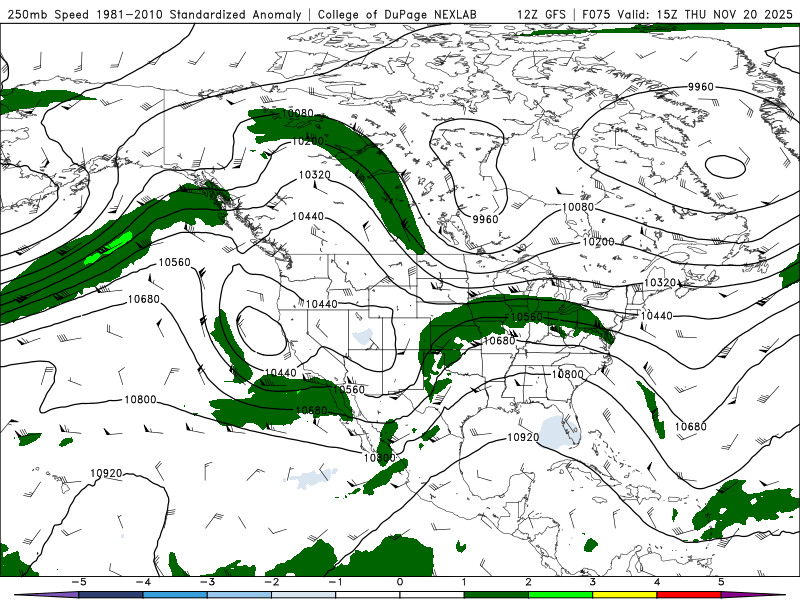Click the "10920" contour label over the Pacific near Hawaii
This screenshot has width=800, height=600.
click(x=106, y=473)
